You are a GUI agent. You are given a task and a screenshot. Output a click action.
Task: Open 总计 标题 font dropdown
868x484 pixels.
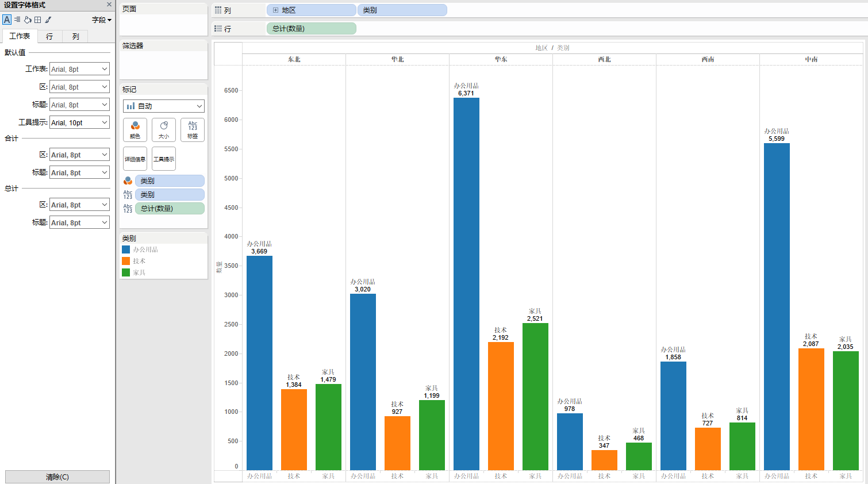pos(79,222)
